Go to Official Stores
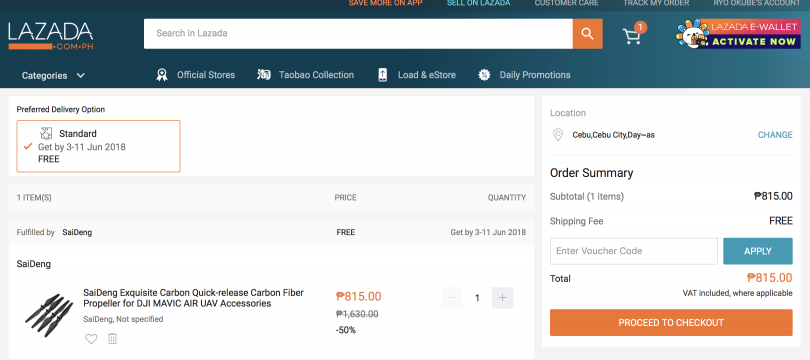Screen dimensions: 810x360 coord(206,75)
